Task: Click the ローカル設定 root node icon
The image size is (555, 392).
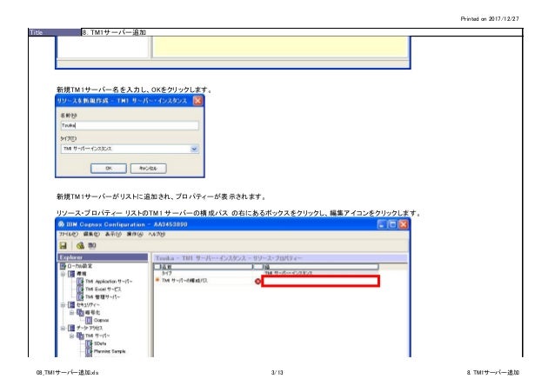Action: click(x=63, y=266)
